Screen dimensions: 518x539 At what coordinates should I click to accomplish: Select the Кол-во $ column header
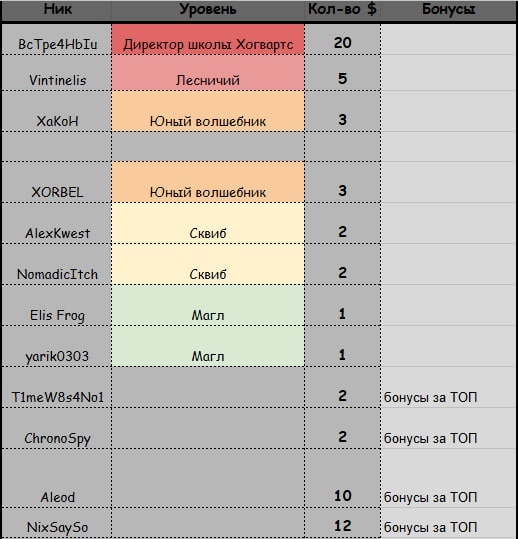coord(342,11)
